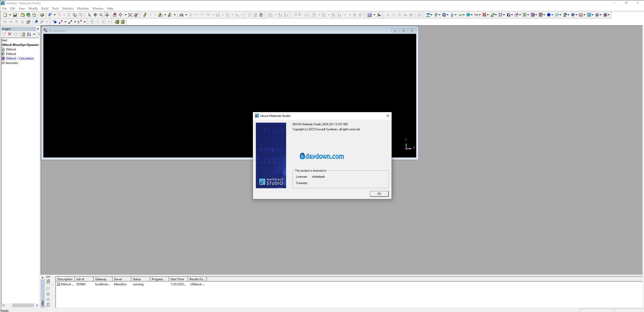Activate the Zoom magnifier tool
Viewport: 644px width, 312px height.
[x=101, y=15]
